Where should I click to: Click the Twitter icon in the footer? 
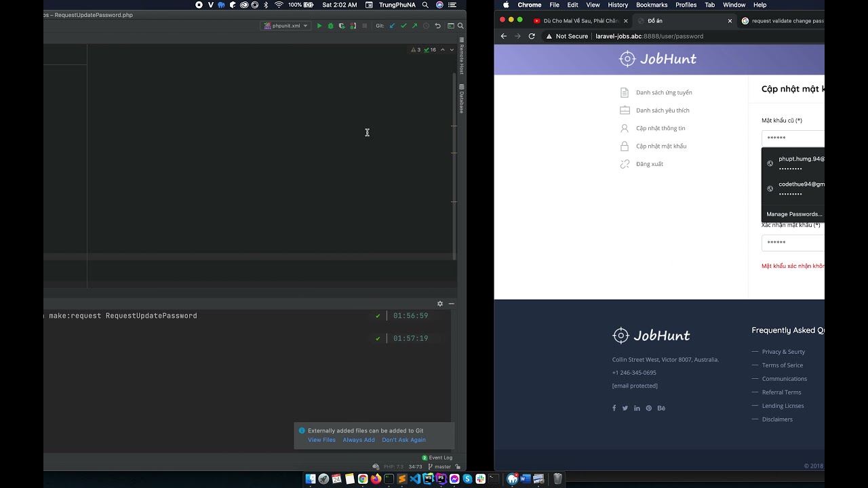[x=625, y=408]
